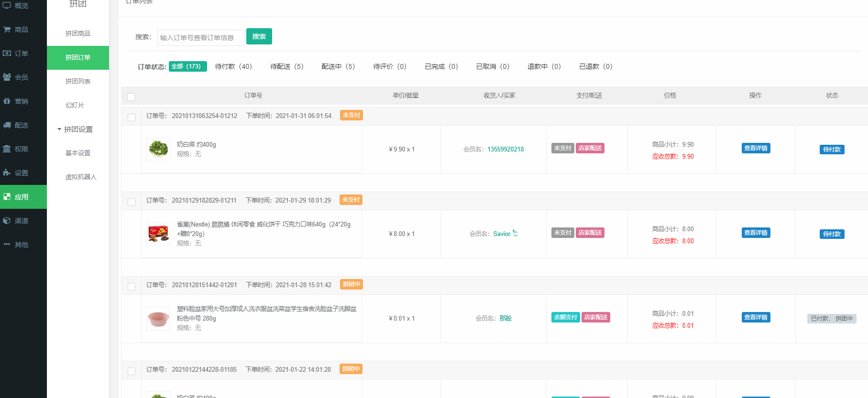Viewport: 868px width, 398px height.
Task: Click the 拼团中 tag on order 20210128151442-01201
Action: [352, 284]
